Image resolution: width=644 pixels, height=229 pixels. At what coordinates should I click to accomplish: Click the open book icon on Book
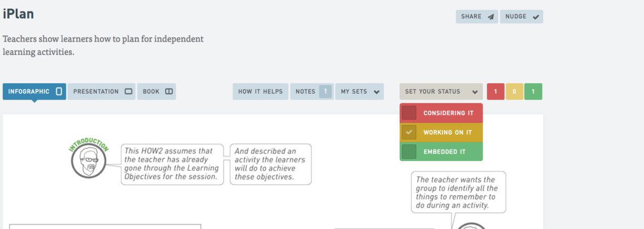pos(169,92)
